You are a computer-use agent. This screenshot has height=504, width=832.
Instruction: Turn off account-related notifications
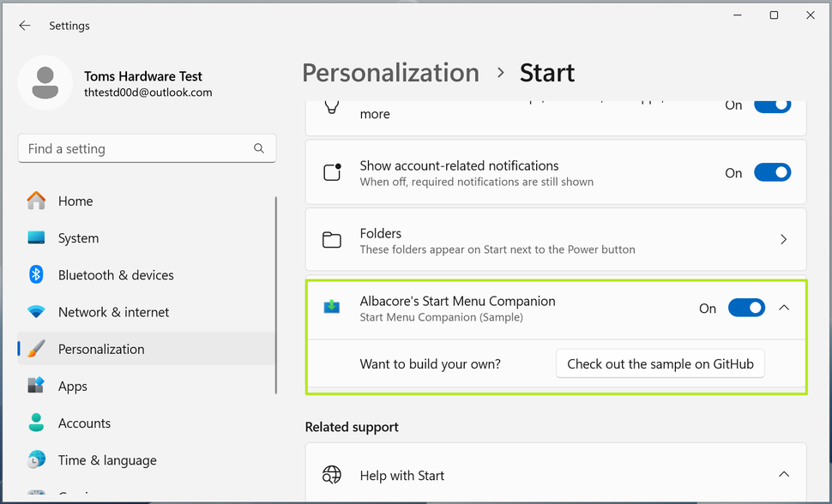(x=772, y=172)
